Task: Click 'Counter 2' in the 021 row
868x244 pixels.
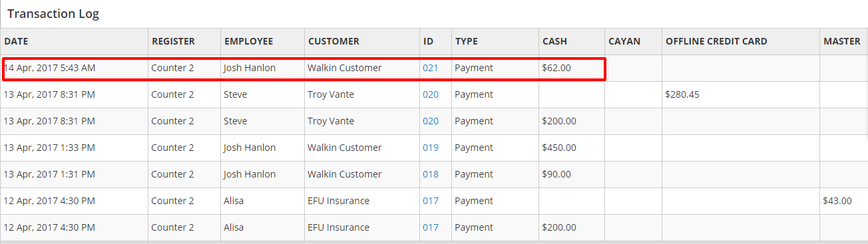Action: point(172,68)
